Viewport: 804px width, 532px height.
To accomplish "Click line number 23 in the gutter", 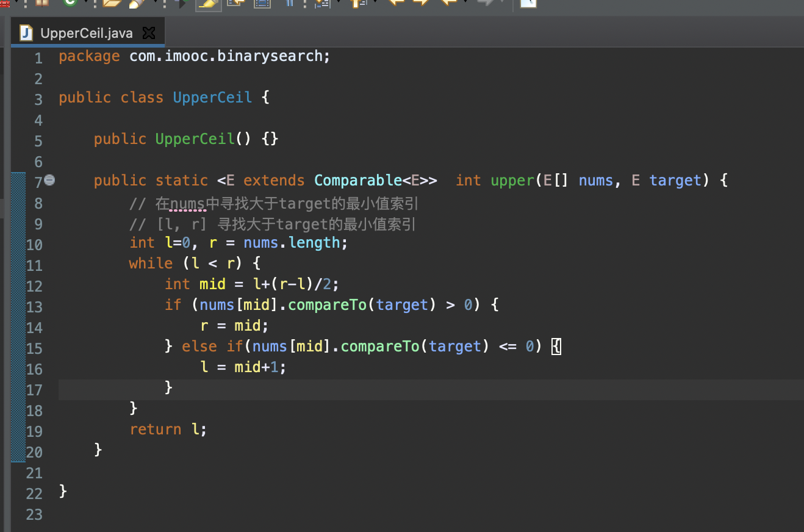I will 34,514.
